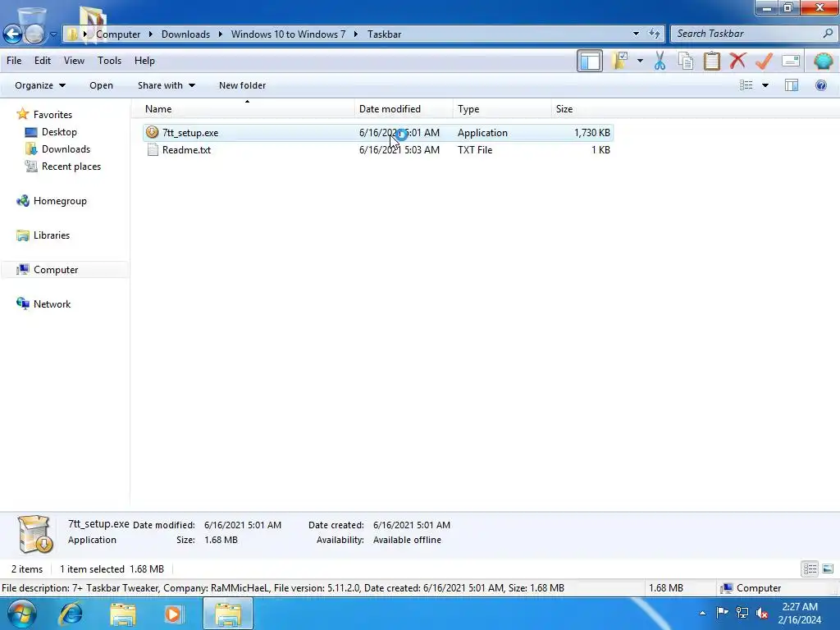Screen dimensions: 840x630
Task: Select Libraries in the navigation pane
Action: pyautogui.click(x=52, y=235)
